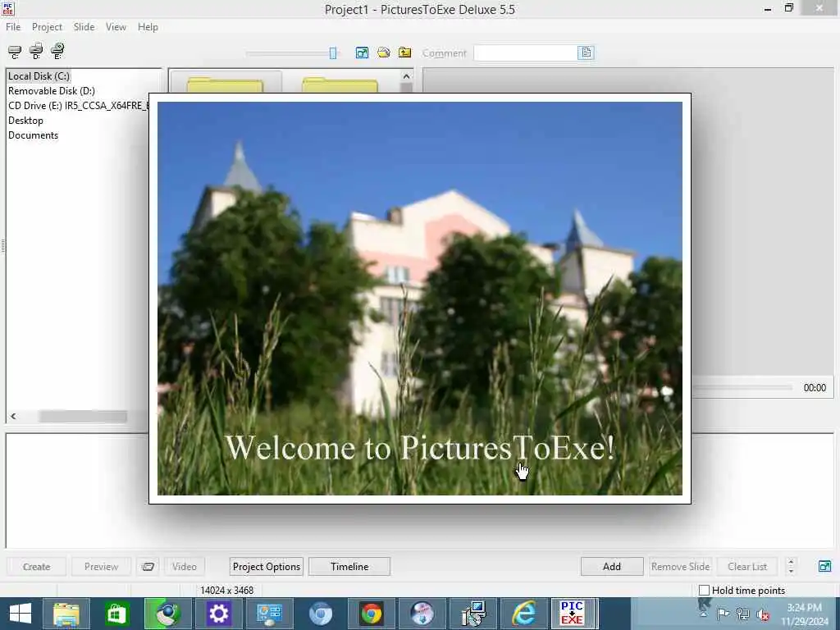Click the slide order up/down stepper
This screenshot has height=630, width=840.
[791, 566]
